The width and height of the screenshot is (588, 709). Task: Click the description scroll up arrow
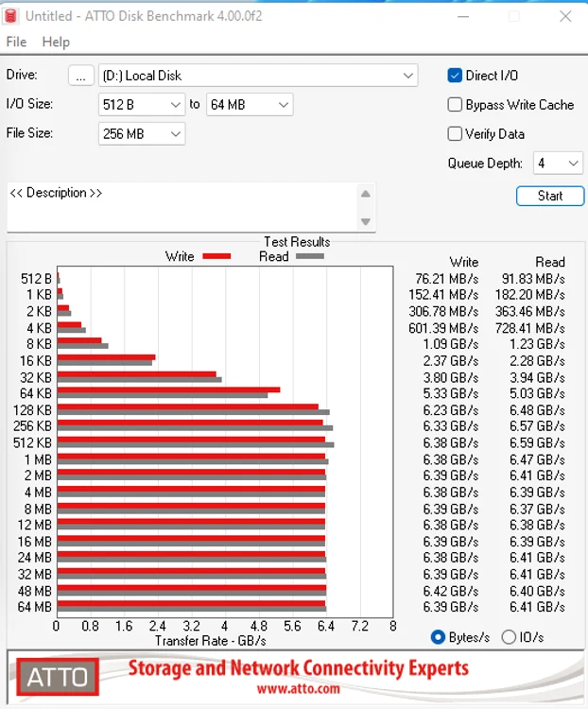pos(366,194)
